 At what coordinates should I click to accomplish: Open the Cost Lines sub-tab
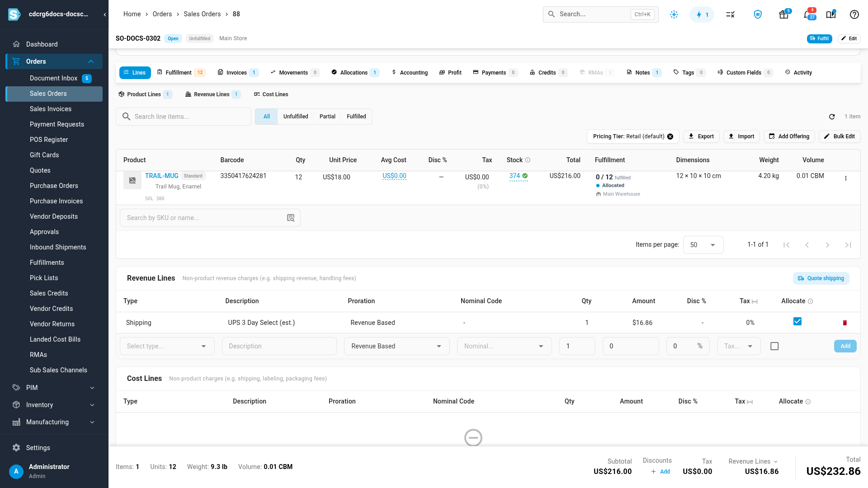(x=271, y=94)
